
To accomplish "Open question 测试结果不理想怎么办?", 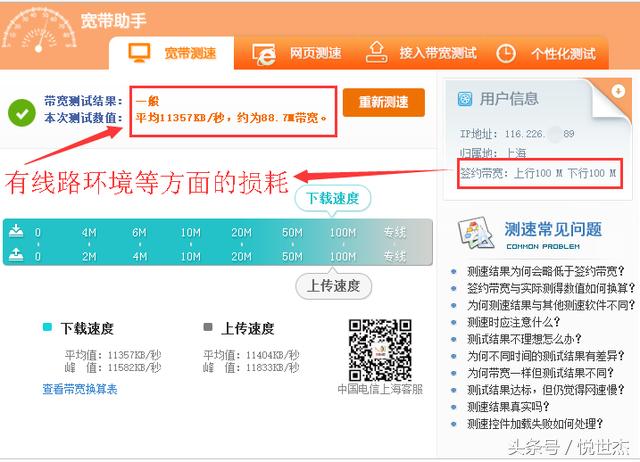I will (524, 339).
